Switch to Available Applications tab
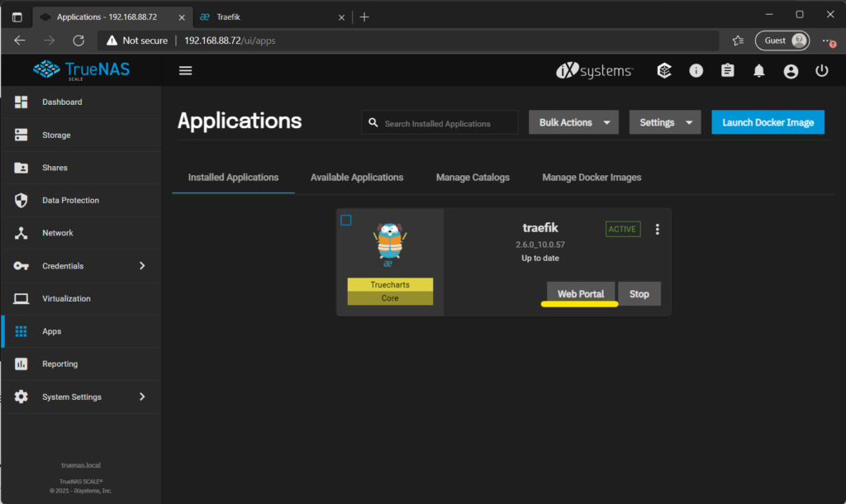The width and height of the screenshot is (846, 504). tap(357, 178)
